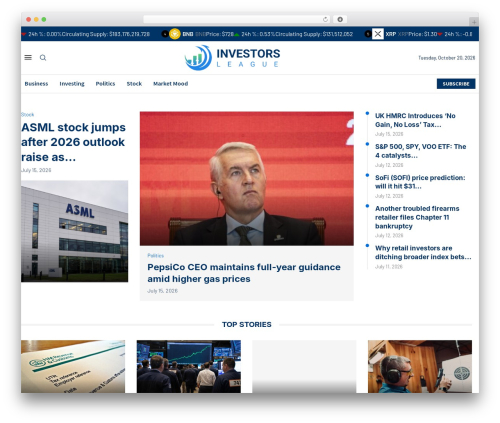This screenshot has width=500, height=423.
Task: Open the Stock menu item
Action: (x=134, y=84)
